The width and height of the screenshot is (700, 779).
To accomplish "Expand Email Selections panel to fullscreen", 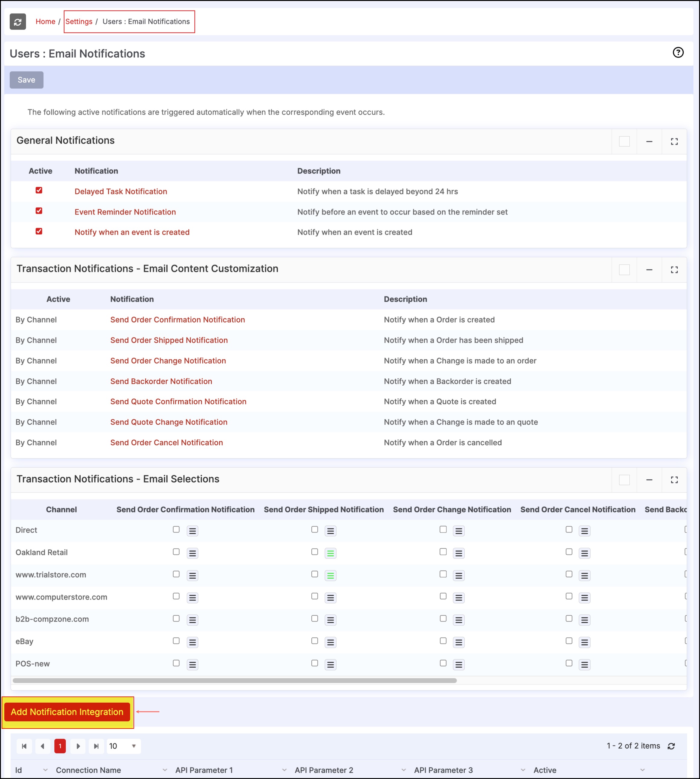I will coord(674,480).
